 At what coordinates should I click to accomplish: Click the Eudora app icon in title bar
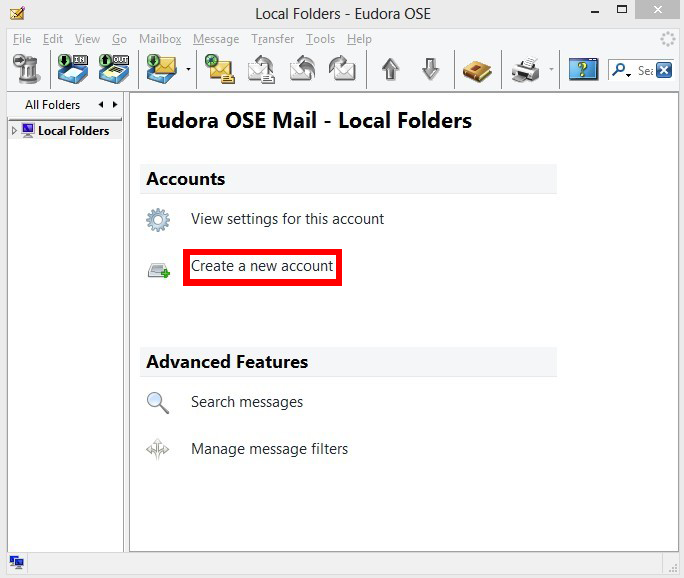coord(17,14)
